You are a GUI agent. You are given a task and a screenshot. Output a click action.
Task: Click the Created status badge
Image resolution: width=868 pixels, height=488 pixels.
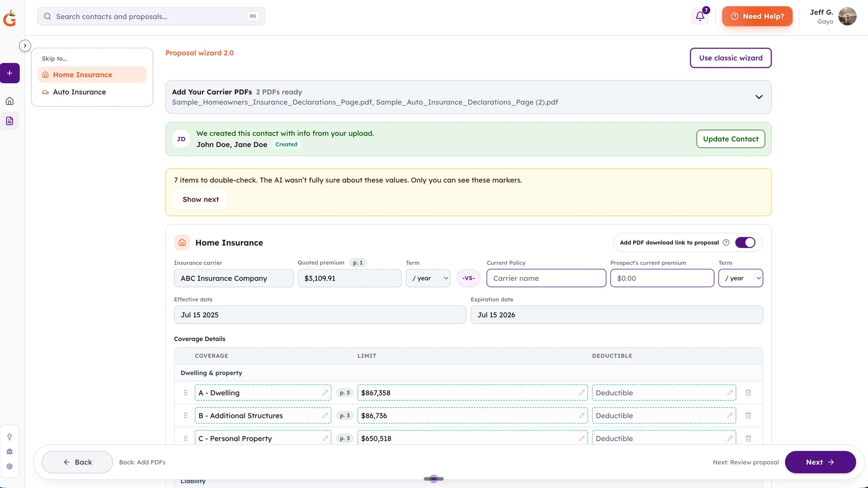coord(286,145)
